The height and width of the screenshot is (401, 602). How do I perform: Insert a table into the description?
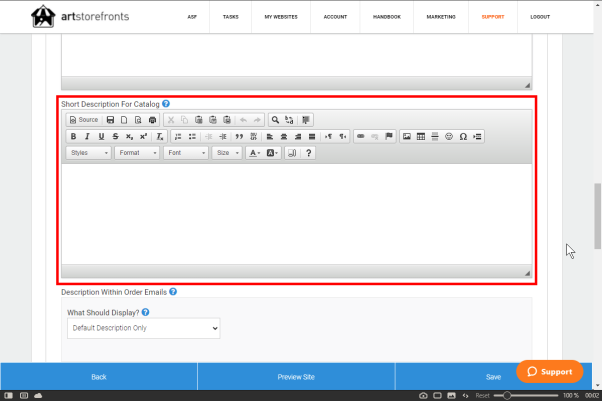420,136
